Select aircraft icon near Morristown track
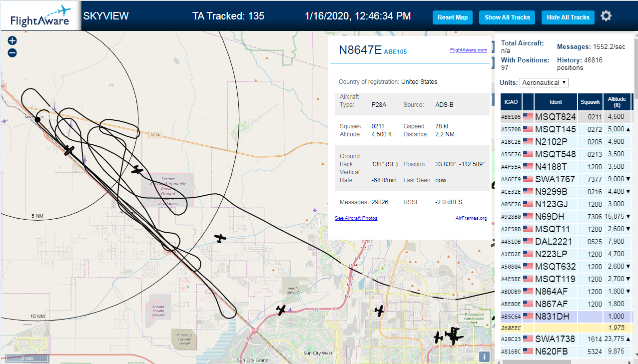This screenshot has width=638, height=364. (x=69, y=150)
